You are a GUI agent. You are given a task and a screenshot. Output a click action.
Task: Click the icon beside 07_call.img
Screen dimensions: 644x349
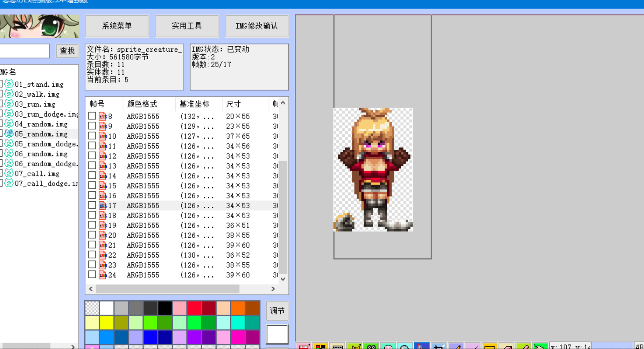point(9,173)
